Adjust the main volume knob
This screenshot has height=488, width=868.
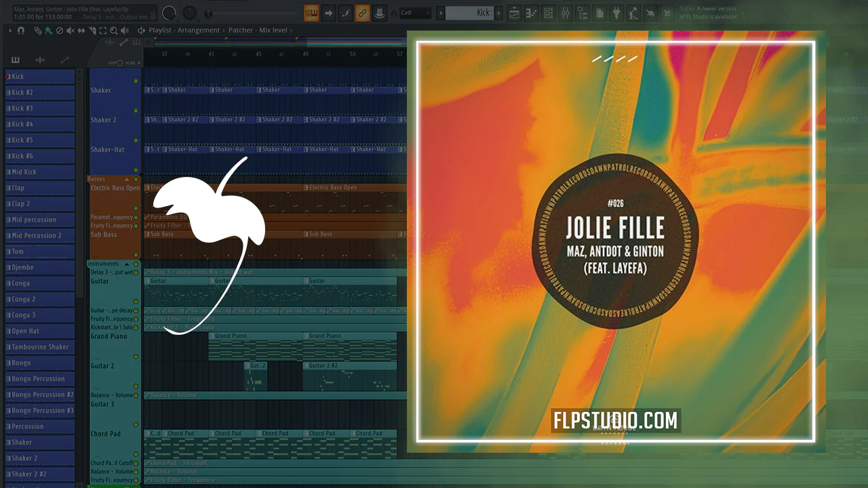170,12
